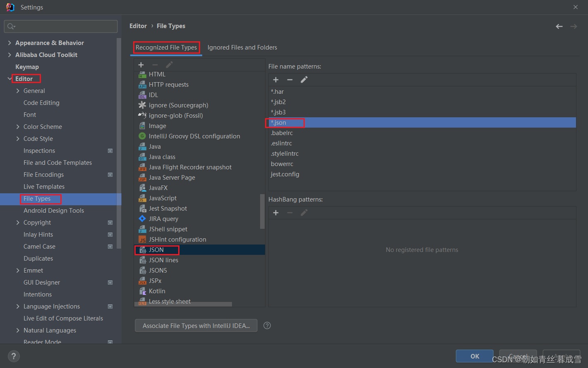Select the IntelliJ Groovy DSL configuration icon
Image resolution: width=588 pixels, height=368 pixels.
(x=142, y=136)
